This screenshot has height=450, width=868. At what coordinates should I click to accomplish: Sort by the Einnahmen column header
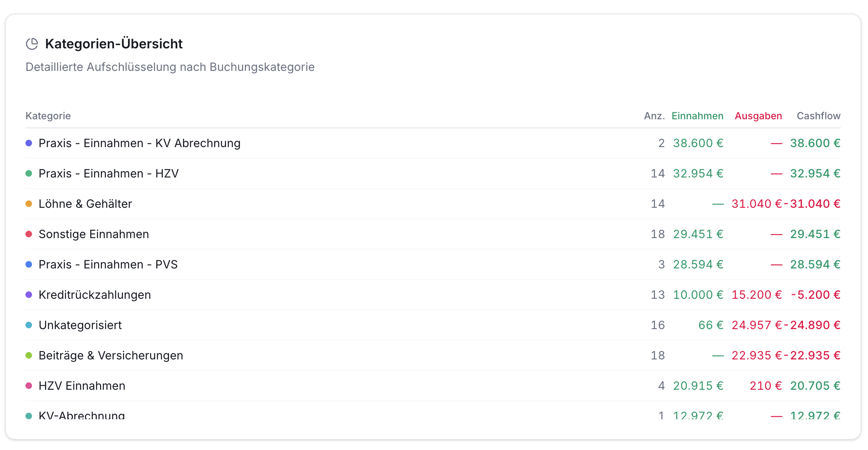click(x=697, y=116)
